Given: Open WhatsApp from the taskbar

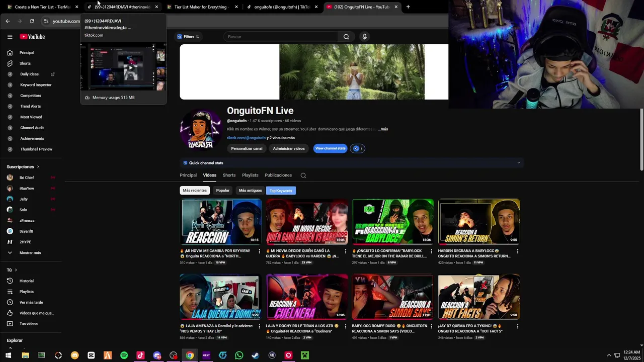Looking at the screenshot, I should 239,355.
